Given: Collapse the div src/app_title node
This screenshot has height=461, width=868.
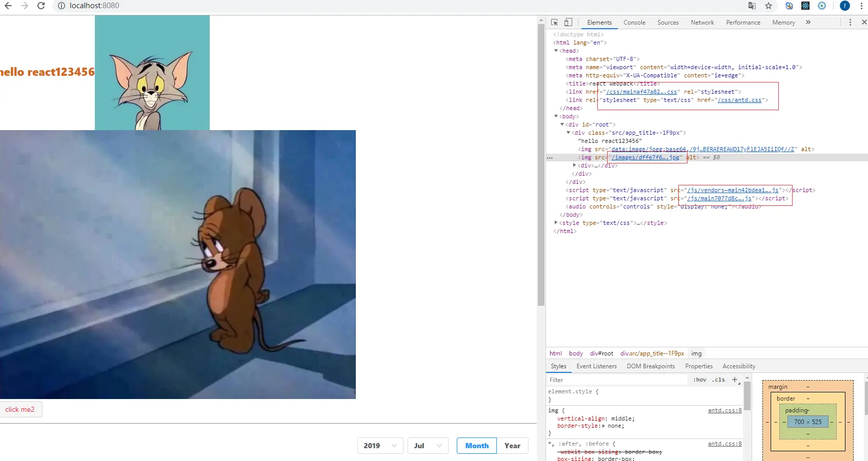Looking at the screenshot, I should (x=568, y=133).
